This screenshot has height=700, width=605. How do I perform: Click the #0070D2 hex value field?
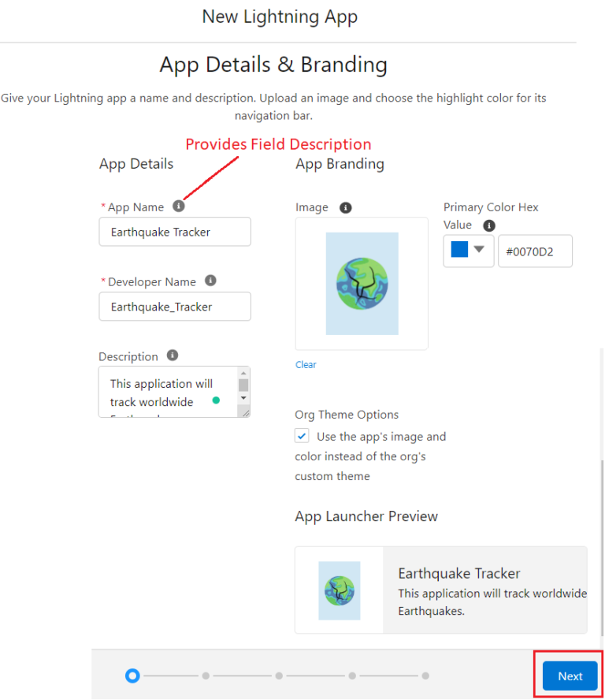535,251
